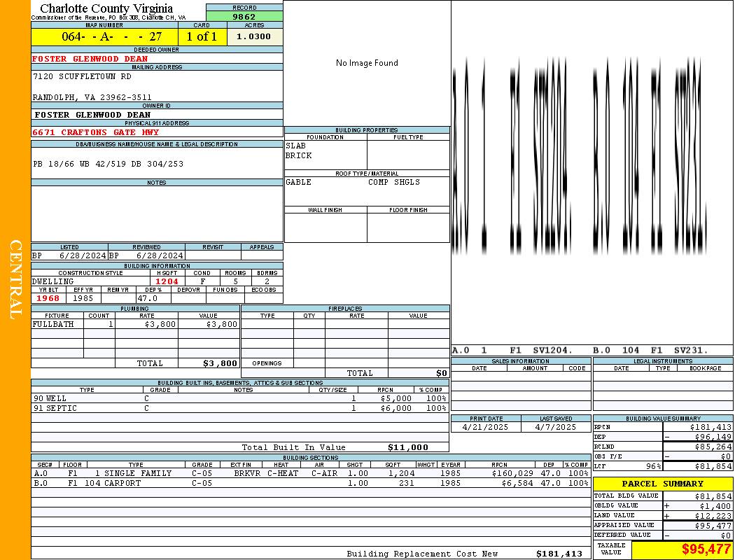Image resolution: width=735 pixels, height=560 pixels.
Task: Click the foundation value SLAB
Action: 296,146
